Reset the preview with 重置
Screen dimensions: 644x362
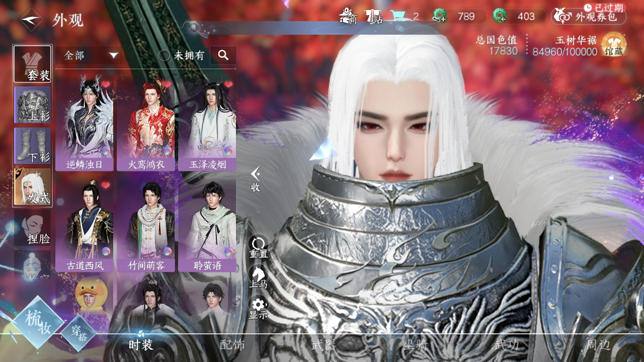point(259,247)
